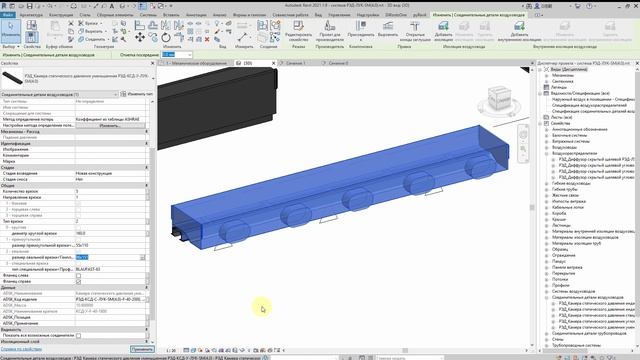Select the Align tool in ribbon

[x=140, y=25]
